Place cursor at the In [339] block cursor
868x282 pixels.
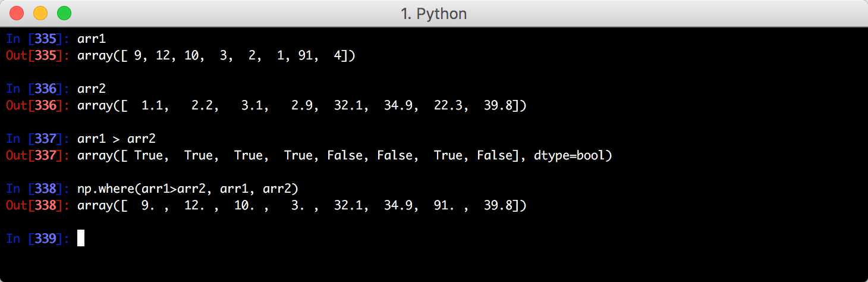(x=81, y=239)
